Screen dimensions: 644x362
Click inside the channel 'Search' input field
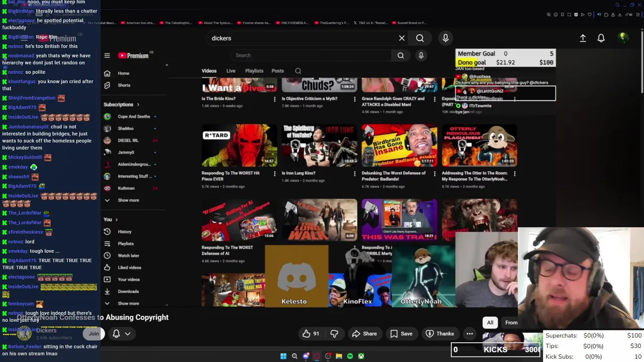click(312, 55)
